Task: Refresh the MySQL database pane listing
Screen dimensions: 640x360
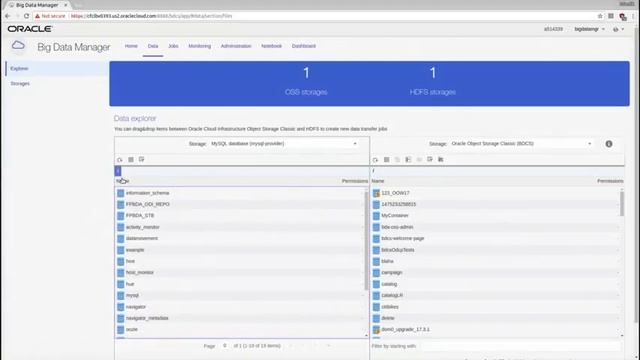Action: click(120, 160)
